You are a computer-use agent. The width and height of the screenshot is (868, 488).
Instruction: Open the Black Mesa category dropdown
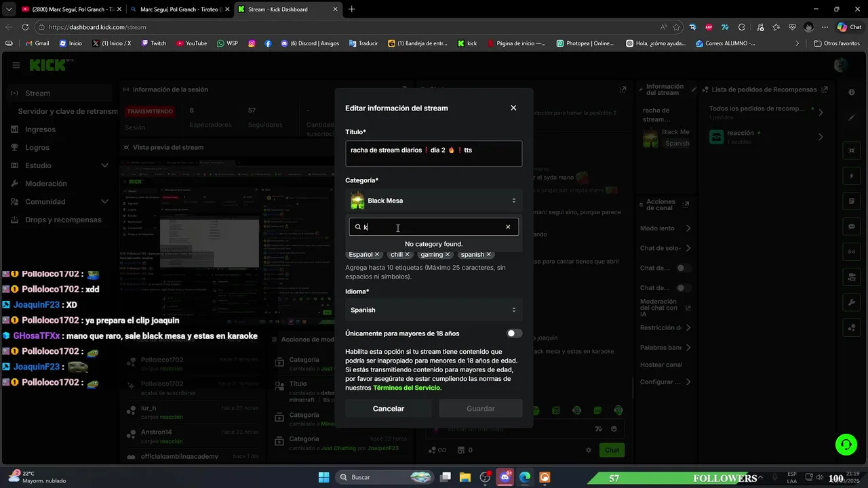(434, 201)
